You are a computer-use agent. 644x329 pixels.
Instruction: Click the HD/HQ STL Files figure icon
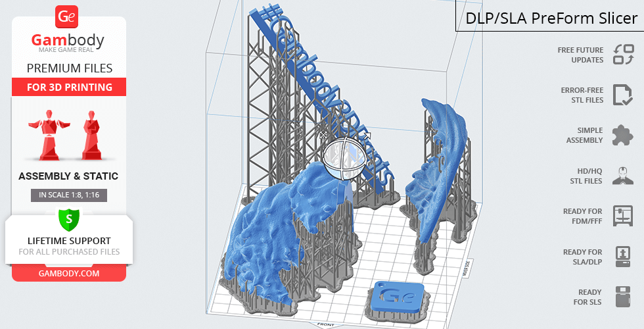(x=622, y=176)
